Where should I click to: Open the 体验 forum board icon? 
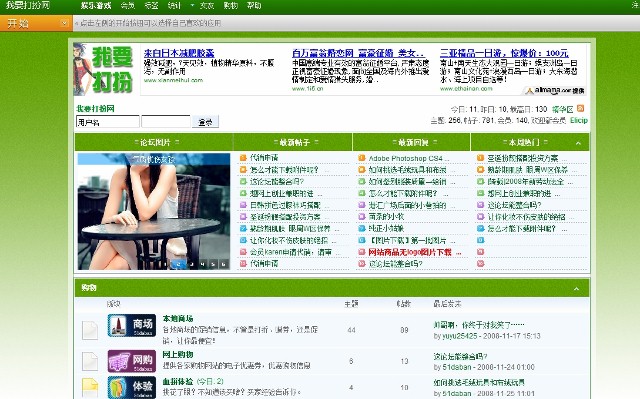pos(131,387)
